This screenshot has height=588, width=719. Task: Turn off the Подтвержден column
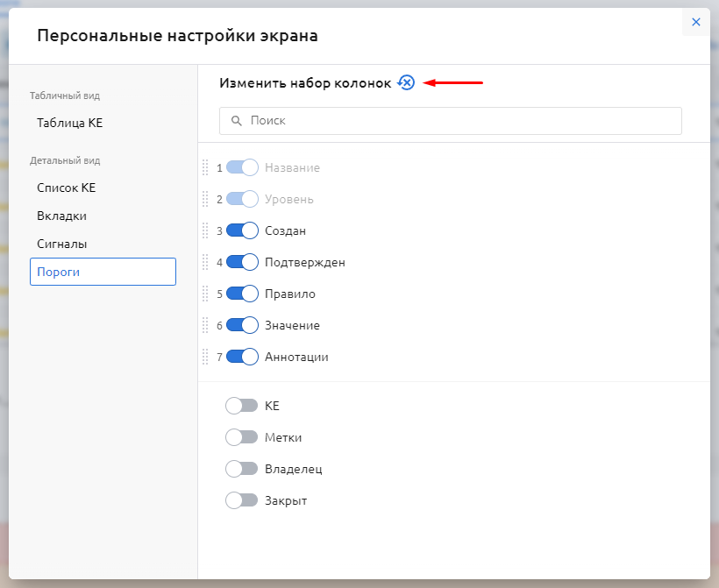pos(242,262)
